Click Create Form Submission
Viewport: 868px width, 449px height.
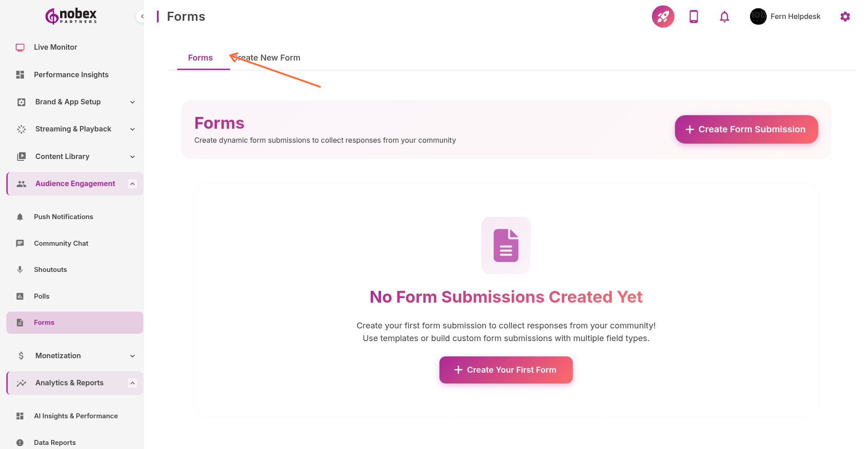(x=746, y=129)
